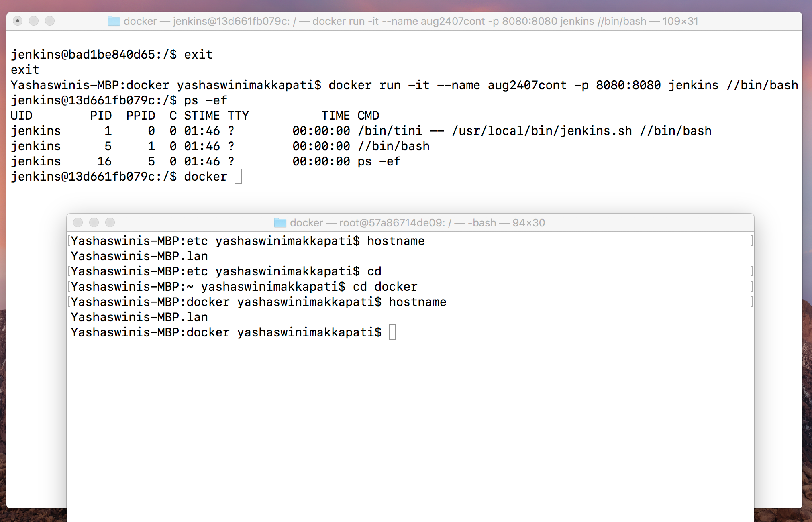This screenshot has height=522, width=812.
Task: Minimize the root@57a86714de09 bash window
Action: 94,222
